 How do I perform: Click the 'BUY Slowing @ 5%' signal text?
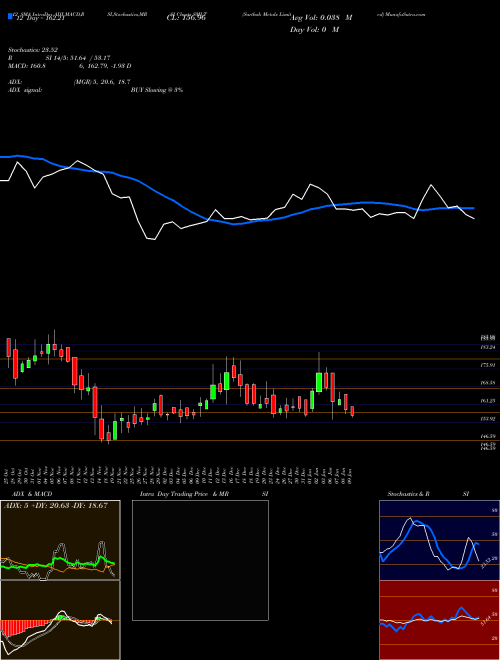[157, 90]
